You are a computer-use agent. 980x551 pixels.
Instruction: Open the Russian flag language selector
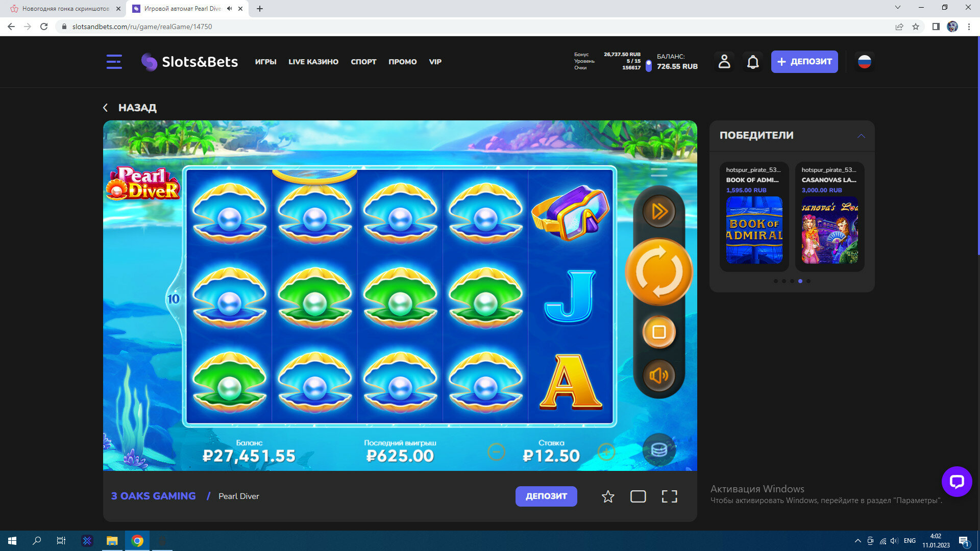coord(864,62)
